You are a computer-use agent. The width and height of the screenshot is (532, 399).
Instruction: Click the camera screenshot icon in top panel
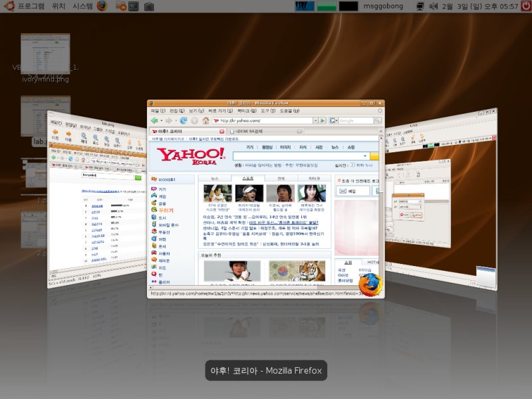(x=149, y=7)
